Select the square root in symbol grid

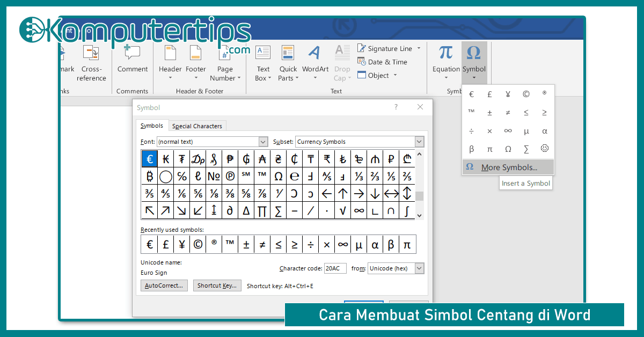(x=343, y=210)
